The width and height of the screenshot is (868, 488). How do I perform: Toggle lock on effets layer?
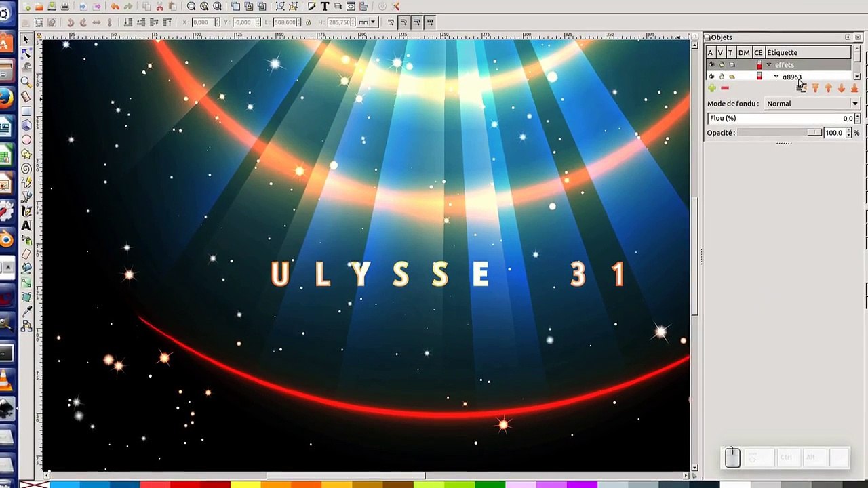(722, 64)
